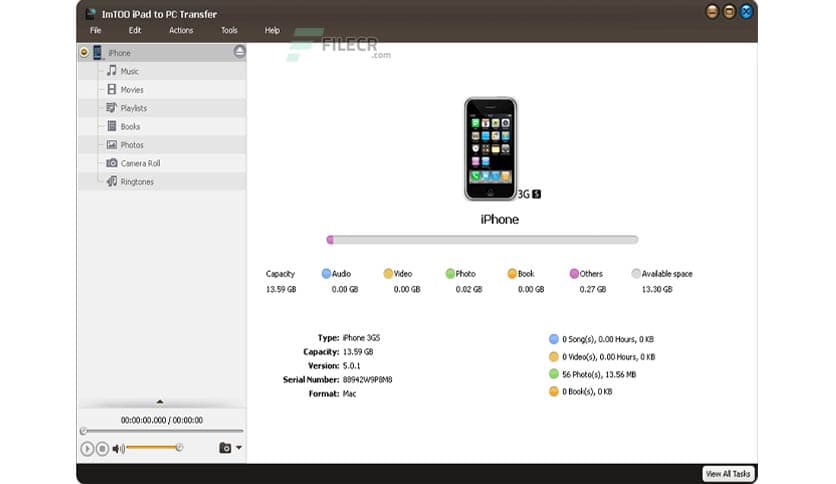Click the Ringtones label in the sidebar tree
The image size is (836, 484).
pyautogui.click(x=137, y=182)
